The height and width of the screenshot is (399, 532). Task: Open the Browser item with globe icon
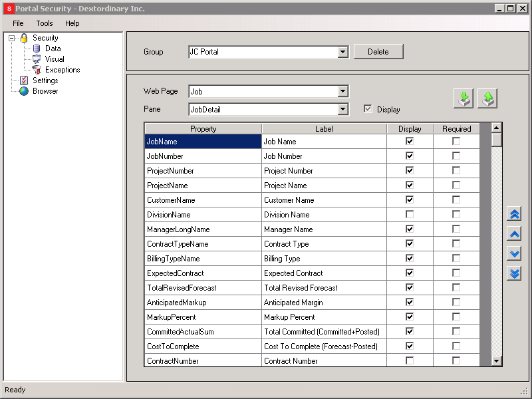[45, 91]
